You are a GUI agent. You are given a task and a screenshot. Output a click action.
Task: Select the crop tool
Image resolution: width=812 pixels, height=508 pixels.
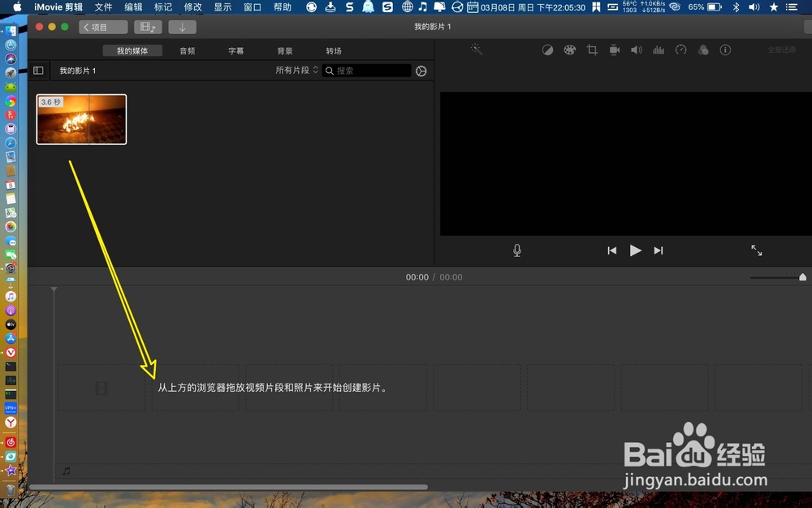[592, 50]
